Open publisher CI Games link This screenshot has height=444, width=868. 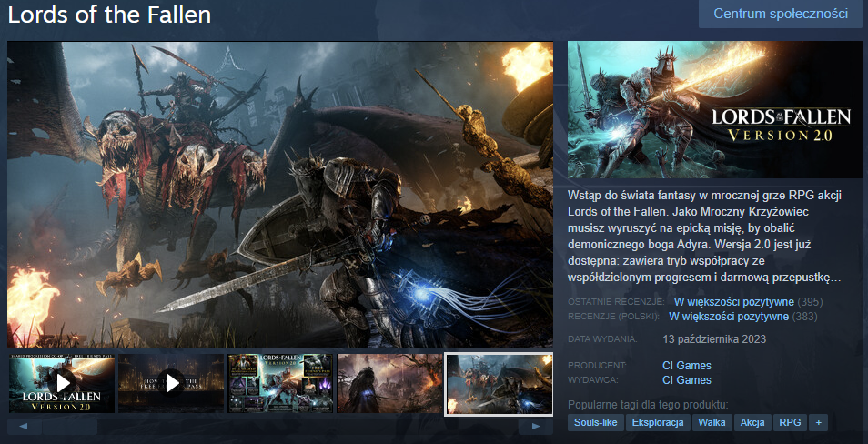[686, 379]
